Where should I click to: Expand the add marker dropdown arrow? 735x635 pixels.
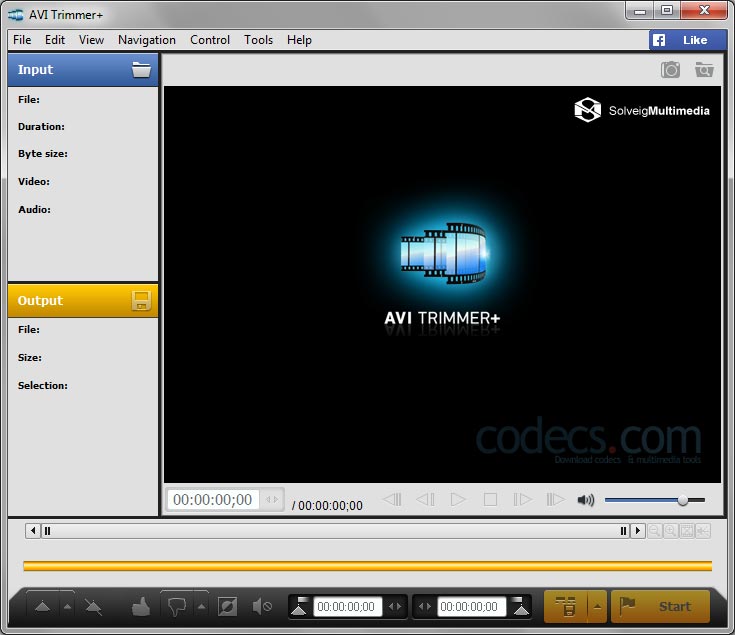tap(68, 607)
